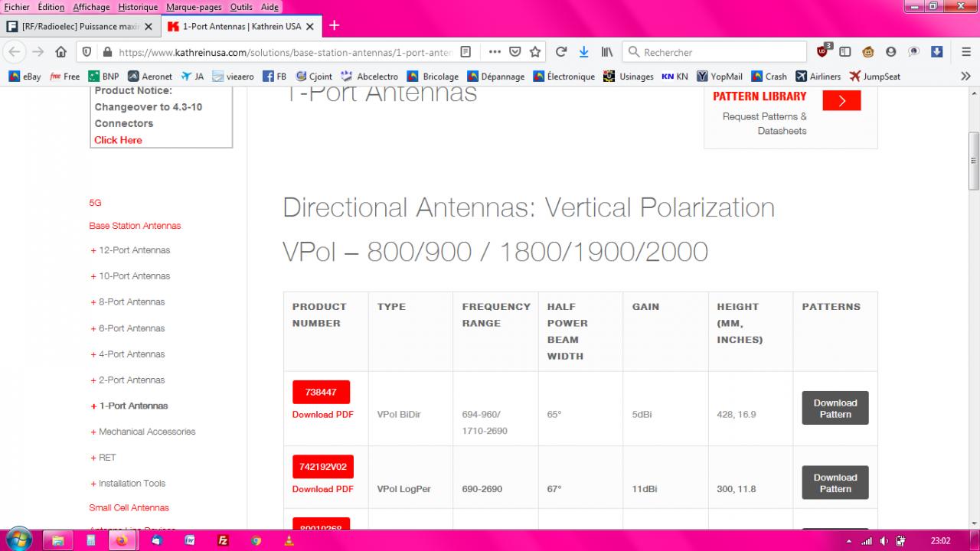The height and width of the screenshot is (551, 980).
Task: Toggle reader view for this page
Action: pyautogui.click(x=465, y=52)
